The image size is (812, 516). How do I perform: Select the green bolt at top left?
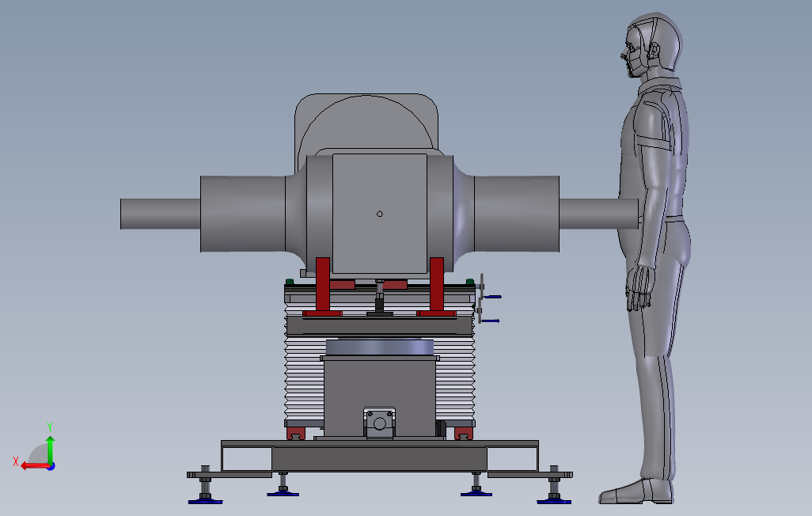coord(290,282)
